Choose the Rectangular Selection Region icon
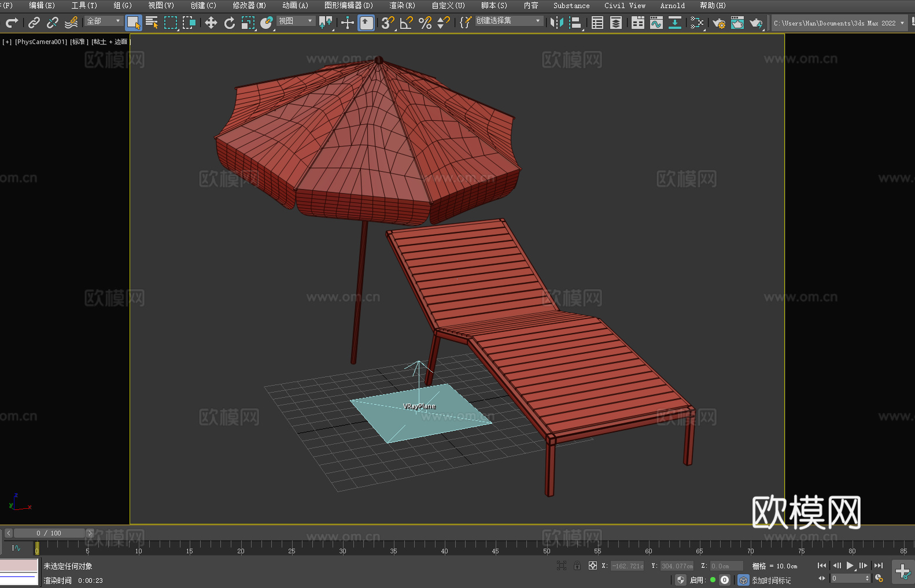Viewport: 915px width, 588px height. (x=171, y=23)
